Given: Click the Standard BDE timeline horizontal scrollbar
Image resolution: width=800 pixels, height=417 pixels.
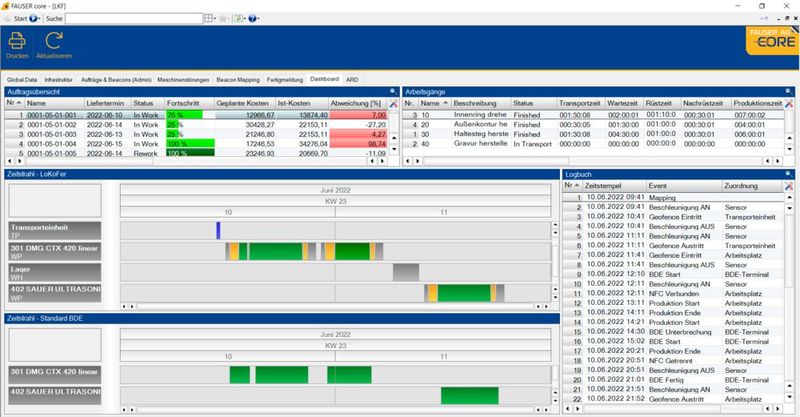Looking at the screenshot, I should [x=335, y=409].
